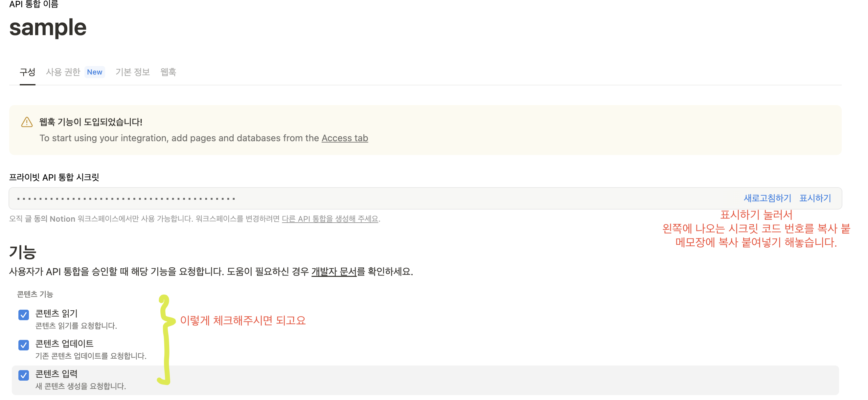Click the 콘텐츠 입력 label text
The width and height of the screenshot is (868, 400).
click(57, 374)
